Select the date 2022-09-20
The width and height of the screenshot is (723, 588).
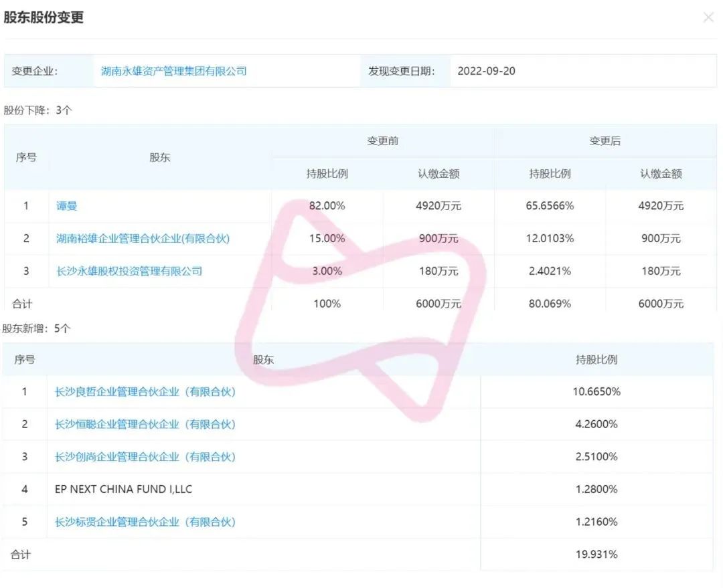pyautogui.click(x=487, y=71)
